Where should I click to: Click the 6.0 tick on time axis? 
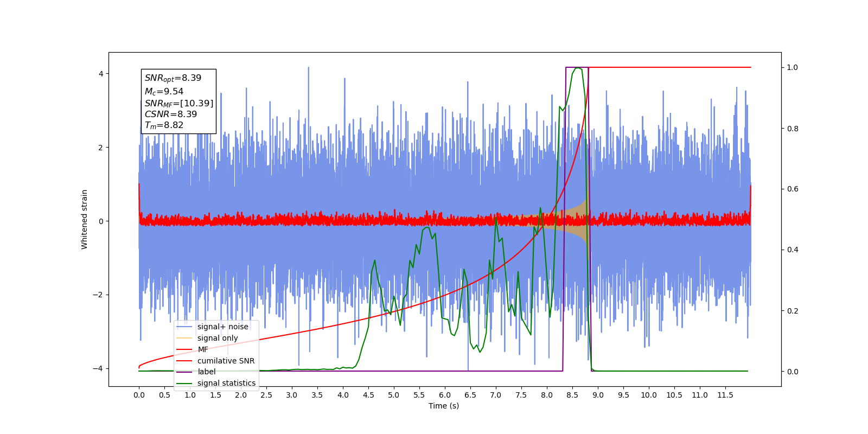[x=445, y=395]
